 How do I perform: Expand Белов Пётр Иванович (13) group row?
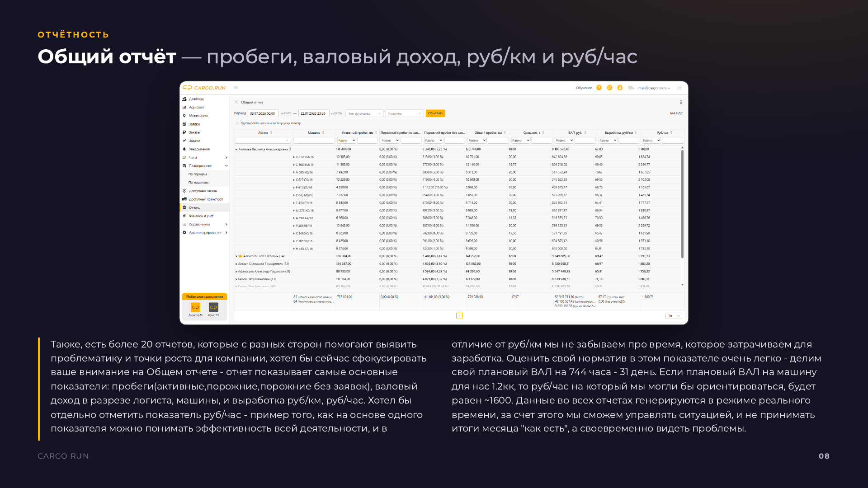(236, 279)
